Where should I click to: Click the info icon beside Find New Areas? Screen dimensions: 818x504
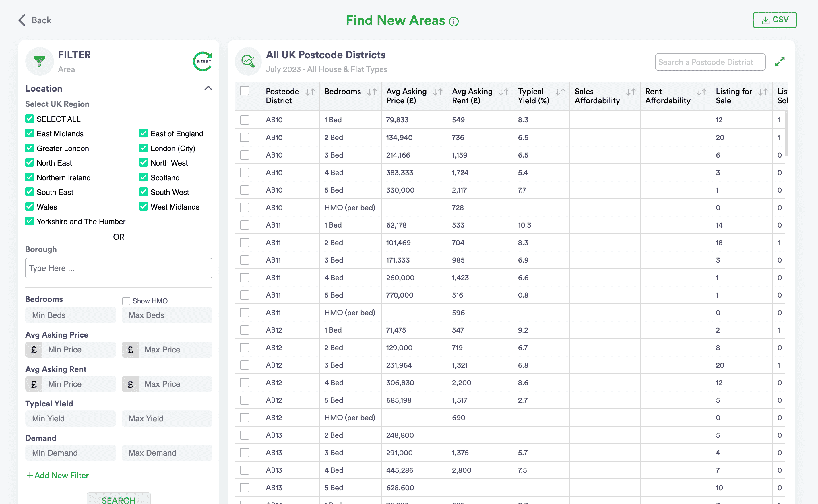(x=454, y=22)
